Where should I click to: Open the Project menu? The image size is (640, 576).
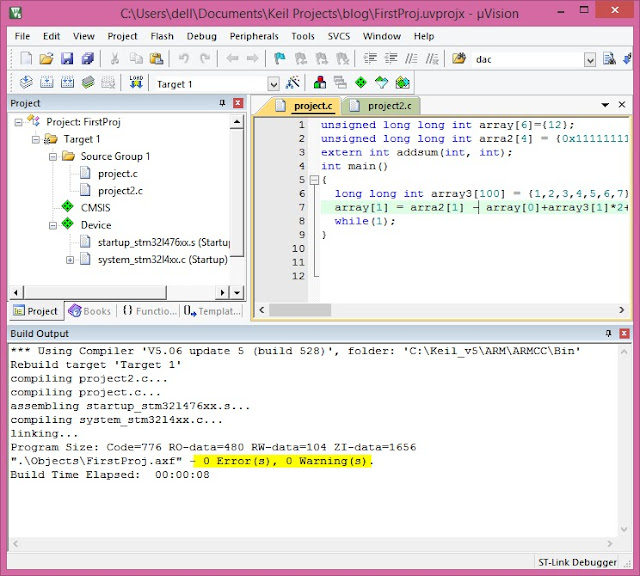coord(122,36)
